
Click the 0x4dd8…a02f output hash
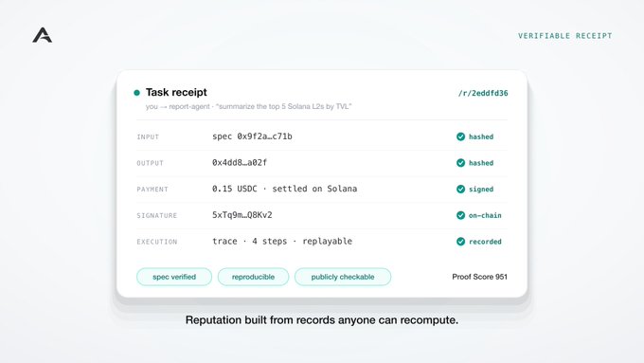coord(240,163)
